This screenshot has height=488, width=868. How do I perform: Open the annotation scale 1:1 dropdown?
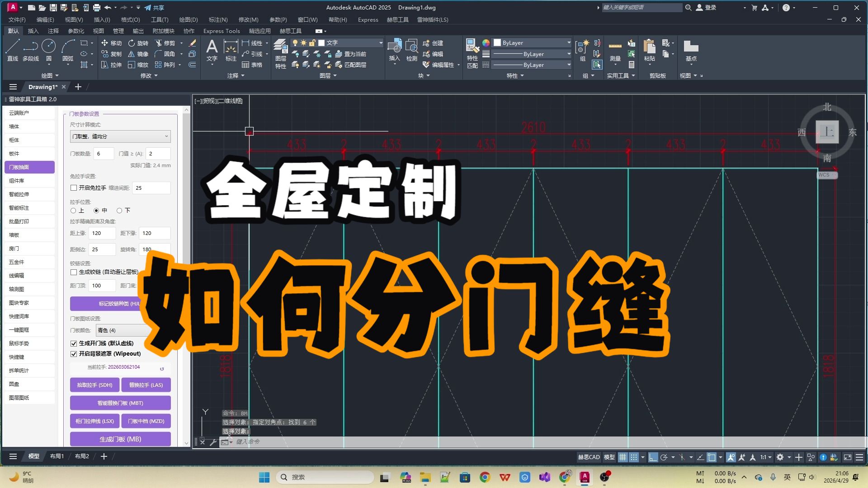[x=766, y=457]
